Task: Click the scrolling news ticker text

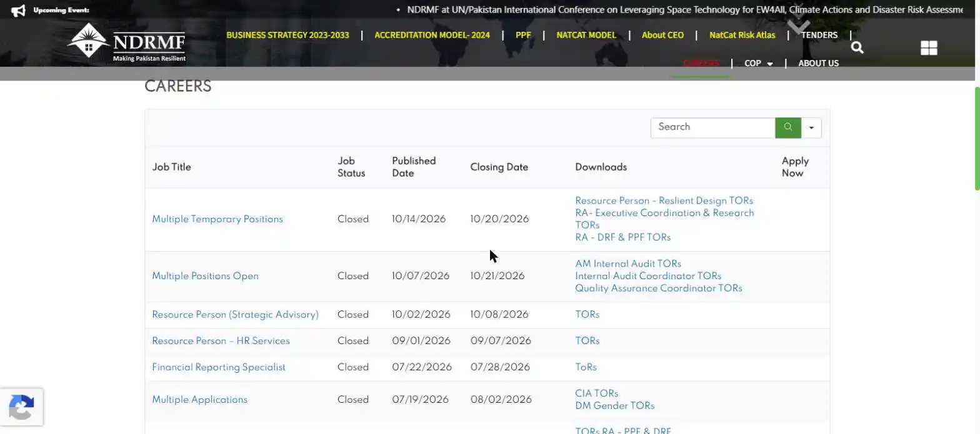Action: tap(684, 10)
